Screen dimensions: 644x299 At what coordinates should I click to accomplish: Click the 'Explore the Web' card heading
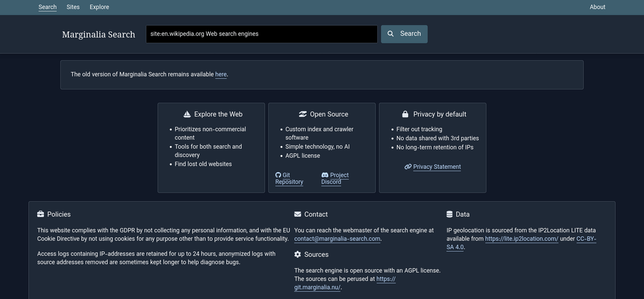tap(218, 114)
